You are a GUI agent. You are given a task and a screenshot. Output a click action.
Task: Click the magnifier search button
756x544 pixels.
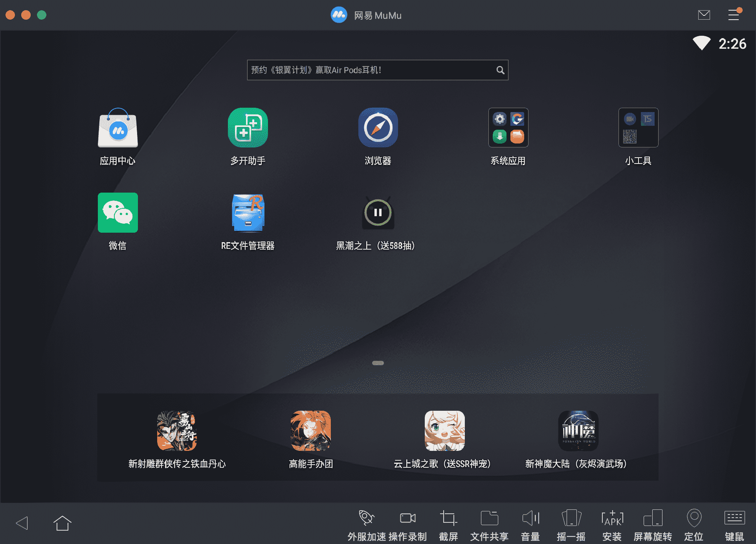click(x=500, y=70)
